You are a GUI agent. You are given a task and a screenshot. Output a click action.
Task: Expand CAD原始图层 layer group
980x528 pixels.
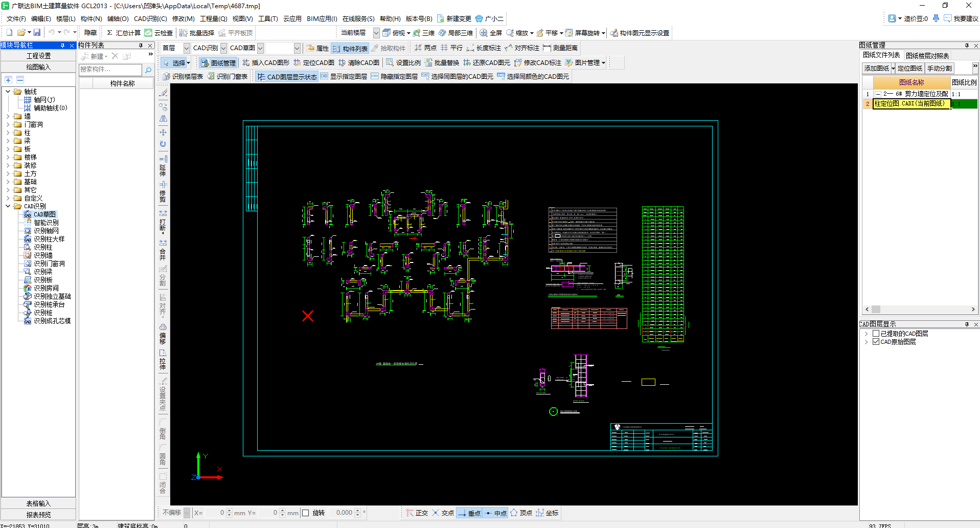pyautogui.click(x=867, y=342)
